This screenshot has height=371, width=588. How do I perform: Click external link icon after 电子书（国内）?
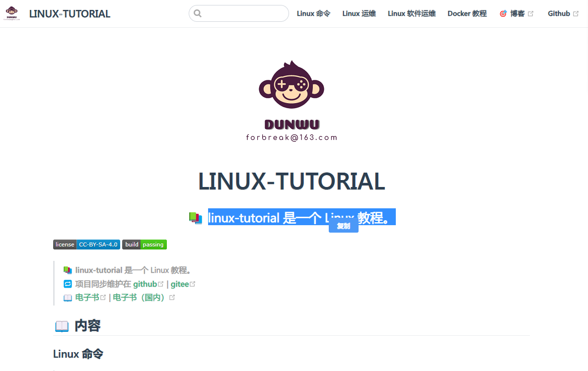pos(172,297)
